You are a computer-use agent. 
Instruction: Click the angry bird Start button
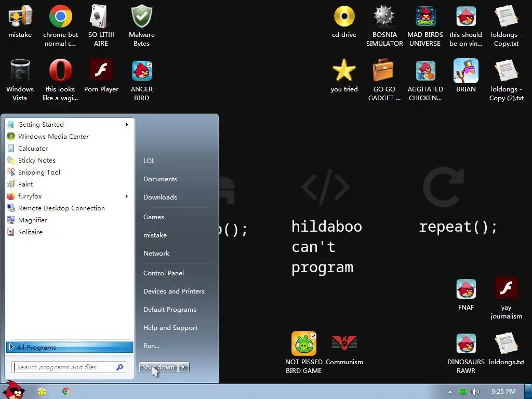pos(14,390)
